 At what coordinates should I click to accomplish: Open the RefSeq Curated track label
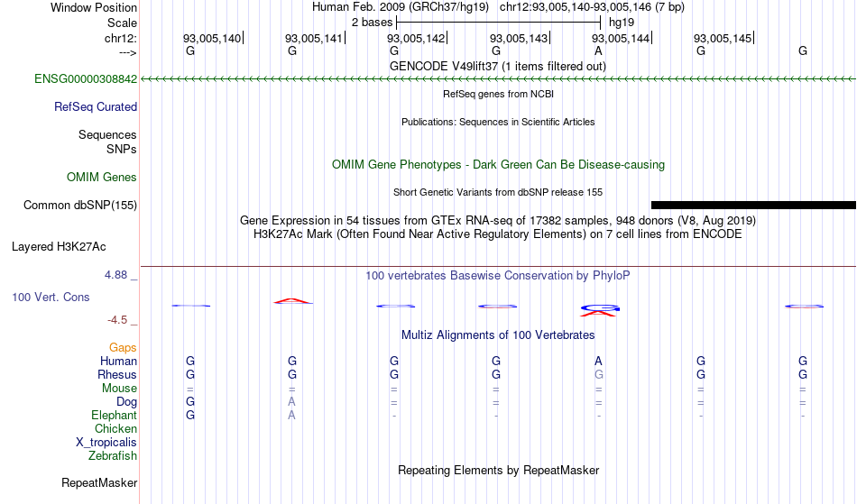(96, 107)
